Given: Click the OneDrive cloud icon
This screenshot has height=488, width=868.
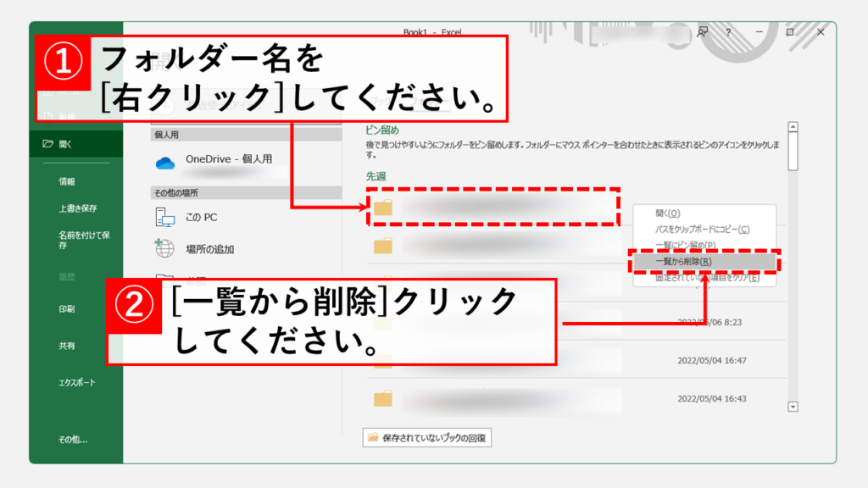Looking at the screenshot, I should coord(165,163).
